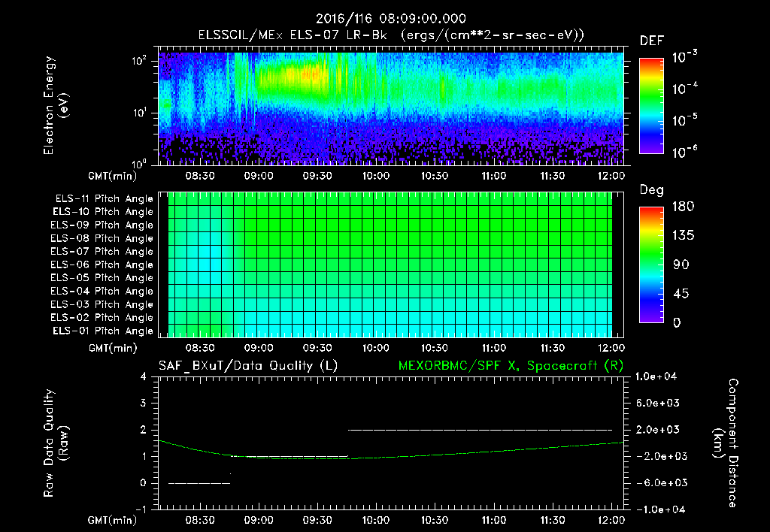Click the Electron Energy (eV) axis label

(56, 105)
